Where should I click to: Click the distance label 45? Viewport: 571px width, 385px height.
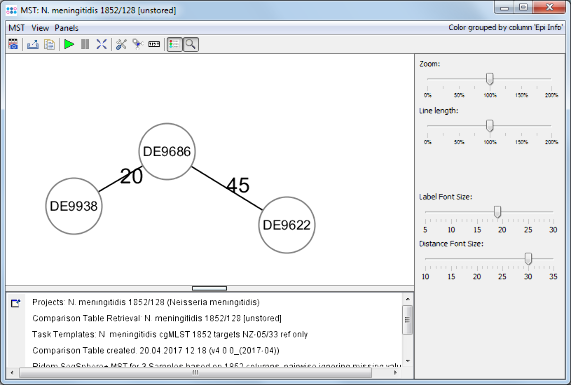(238, 185)
